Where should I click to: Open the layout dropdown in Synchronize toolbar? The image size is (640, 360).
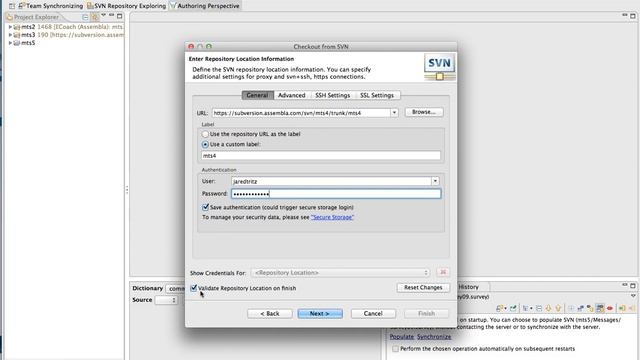(531, 309)
